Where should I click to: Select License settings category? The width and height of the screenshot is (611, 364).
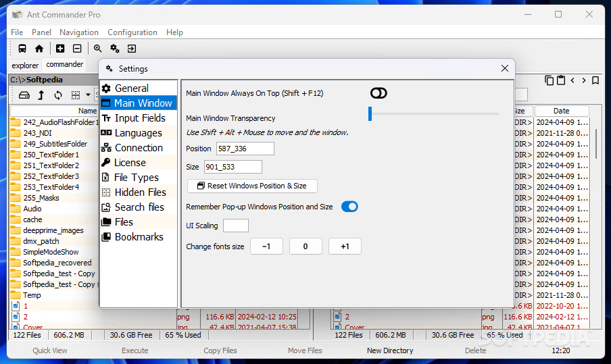pyautogui.click(x=139, y=163)
